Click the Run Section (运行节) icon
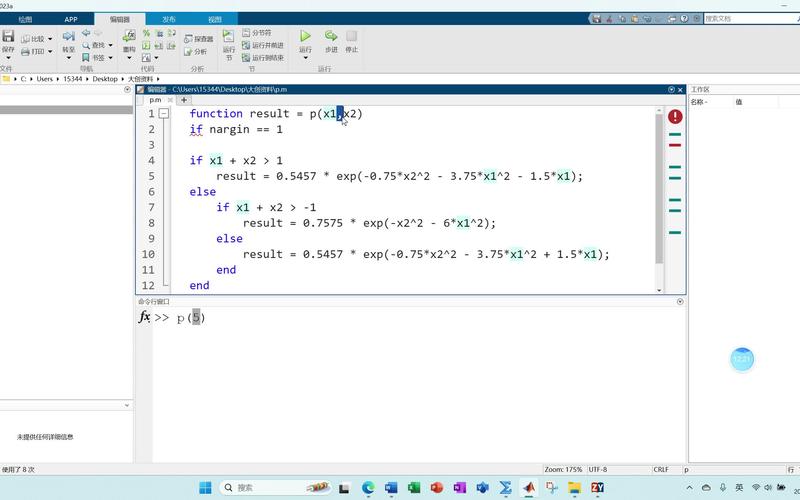Viewport: 800px width, 500px height. [x=229, y=42]
